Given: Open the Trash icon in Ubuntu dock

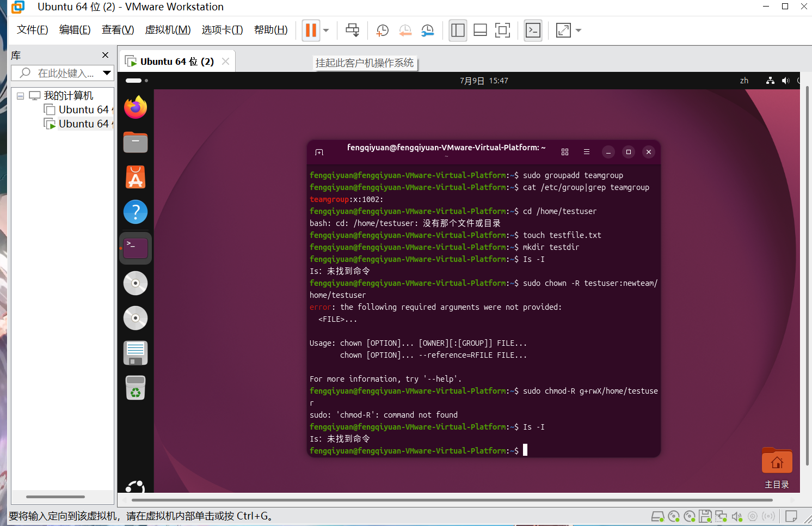Looking at the screenshot, I should tap(136, 388).
